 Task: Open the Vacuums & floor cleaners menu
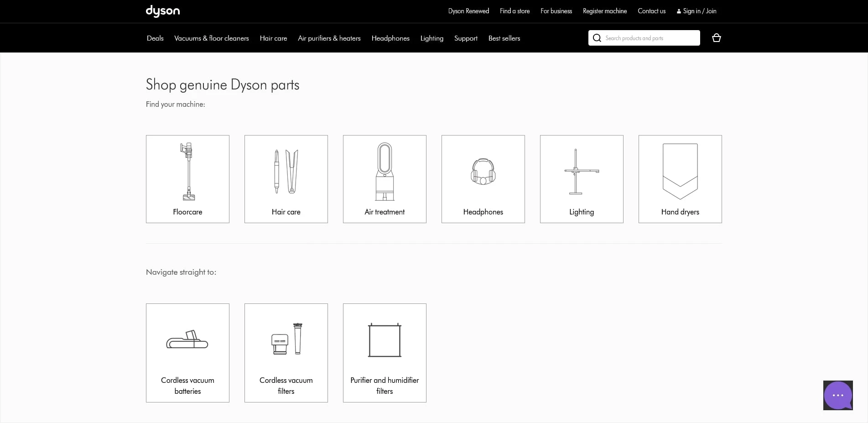pyautogui.click(x=211, y=38)
